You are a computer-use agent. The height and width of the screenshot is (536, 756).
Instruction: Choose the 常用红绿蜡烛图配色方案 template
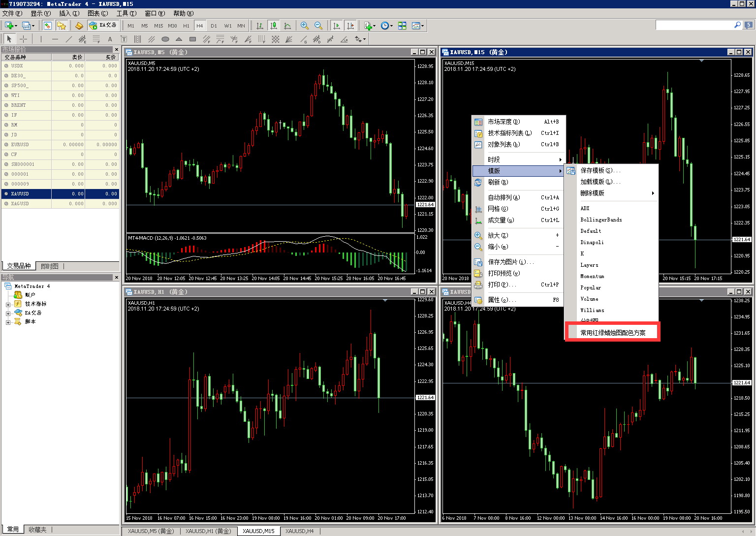612,333
